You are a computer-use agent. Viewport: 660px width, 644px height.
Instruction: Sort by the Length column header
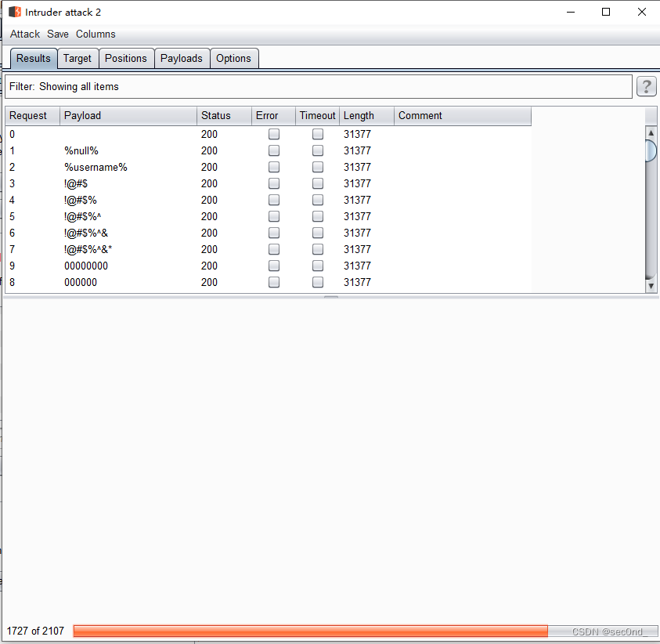tap(366, 116)
